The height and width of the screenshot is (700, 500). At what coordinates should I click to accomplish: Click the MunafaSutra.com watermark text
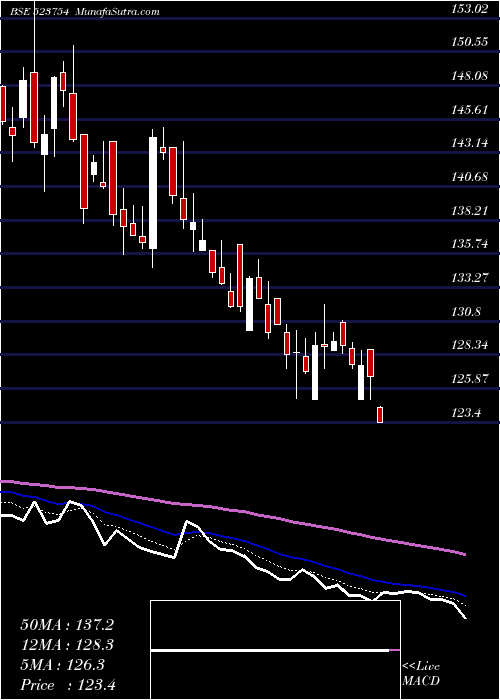coord(118,11)
